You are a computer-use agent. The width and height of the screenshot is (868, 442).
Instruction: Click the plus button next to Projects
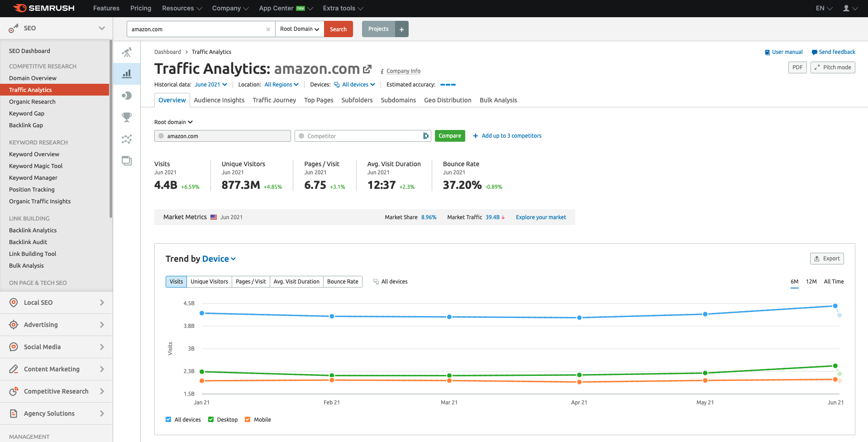[401, 29]
